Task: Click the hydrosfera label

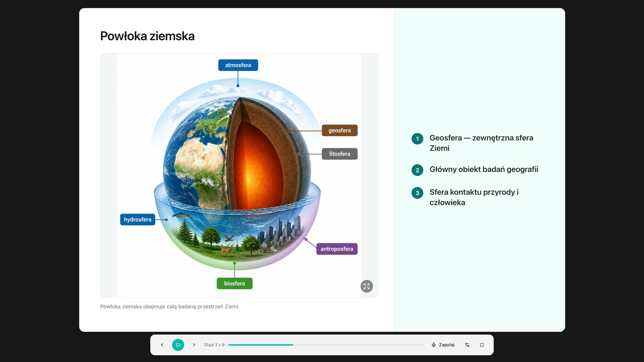Action: click(138, 220)
